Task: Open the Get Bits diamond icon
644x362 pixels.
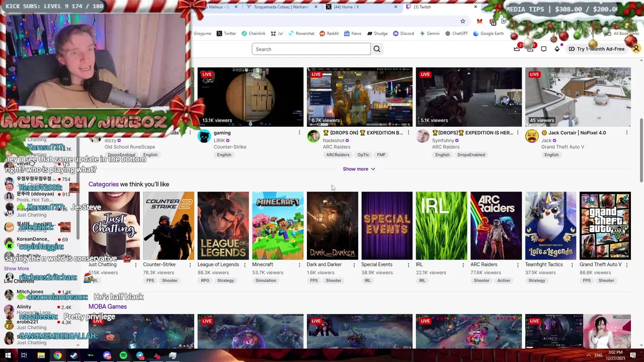Action: (557, 49)
